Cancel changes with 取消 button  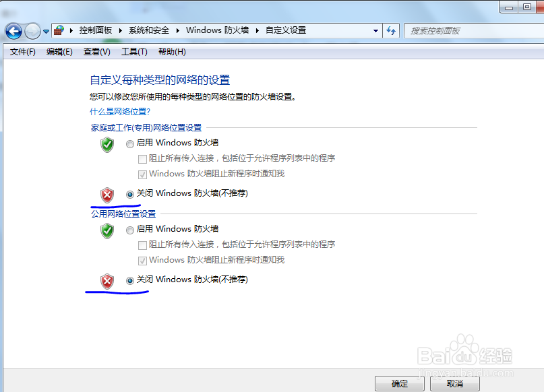click(x=455, y=384)
